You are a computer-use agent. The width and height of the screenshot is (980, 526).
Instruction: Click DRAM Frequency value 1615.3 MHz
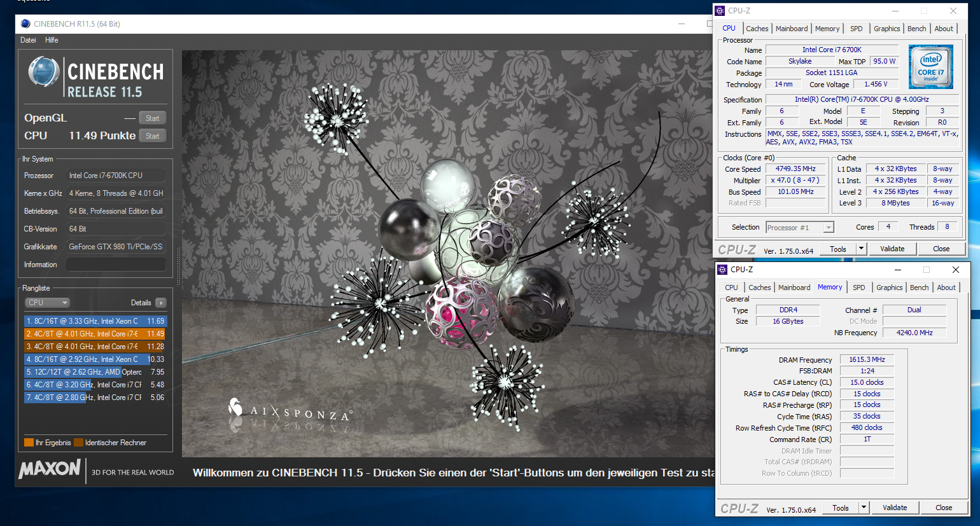pyautogui.click(x=867, y=360)
